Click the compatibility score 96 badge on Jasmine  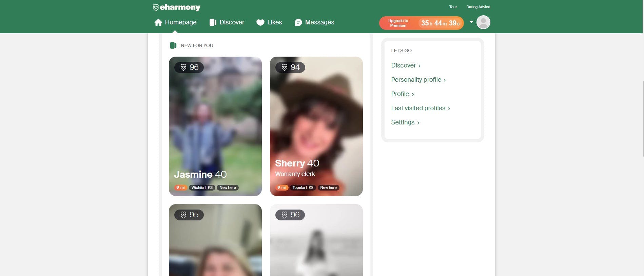[189, 67]
